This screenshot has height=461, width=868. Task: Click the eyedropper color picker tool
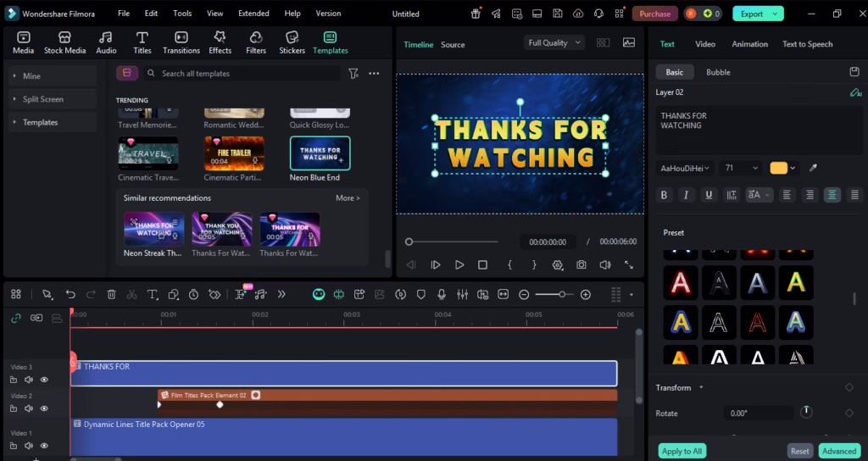tap(814, 168)
